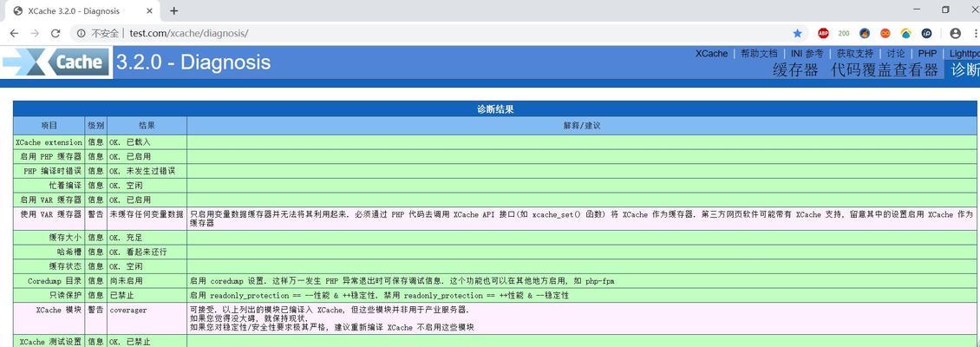
Task: Bookmark this page with the star icon
Action: 798,33
